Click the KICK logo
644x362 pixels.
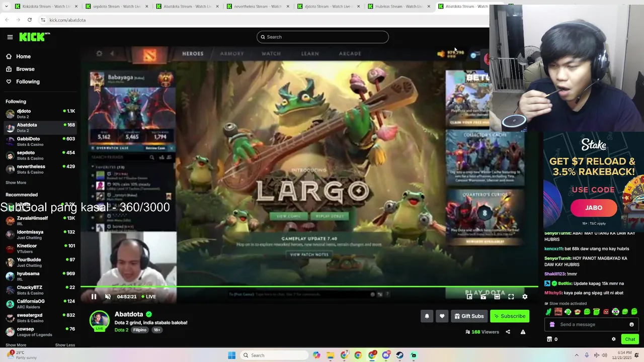tap(34, 37)
